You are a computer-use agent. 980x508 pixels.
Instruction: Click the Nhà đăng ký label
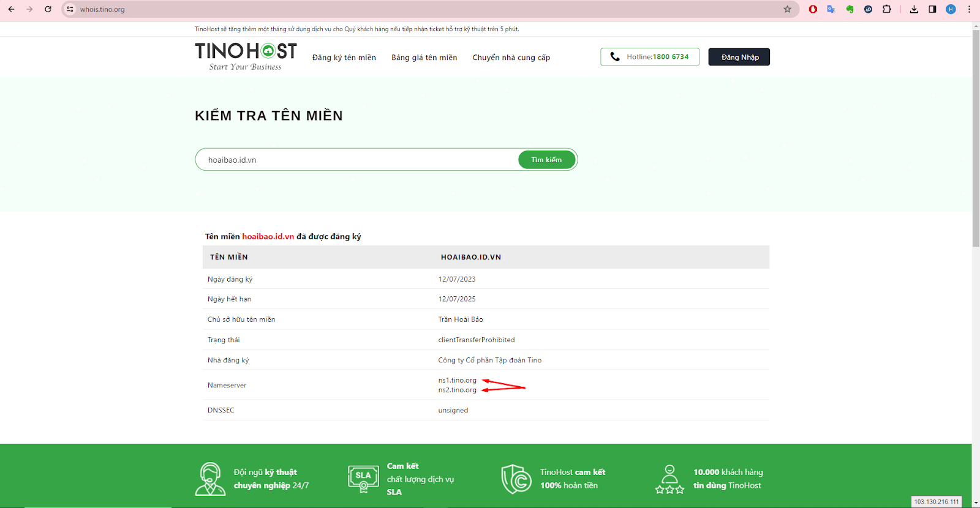[x=228, y=360]
